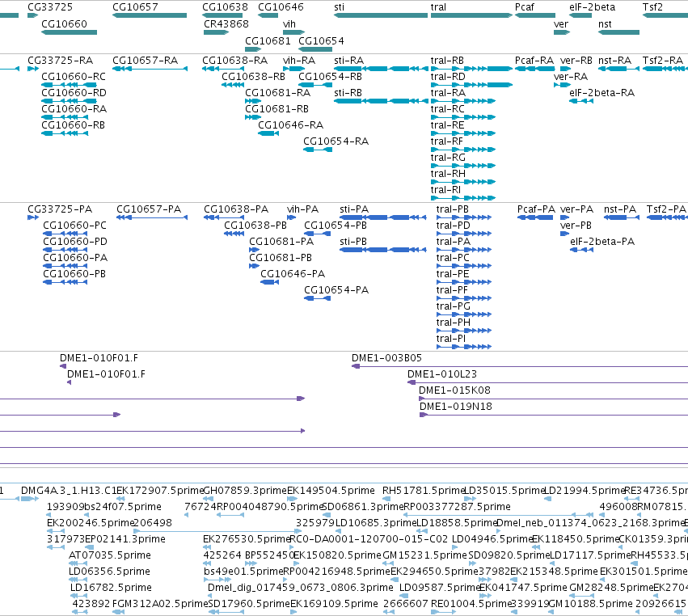The height and width of the screenshot is (616, 688).
Task: Click the LD09587.5prime EST label
Action: coord(440,588)
